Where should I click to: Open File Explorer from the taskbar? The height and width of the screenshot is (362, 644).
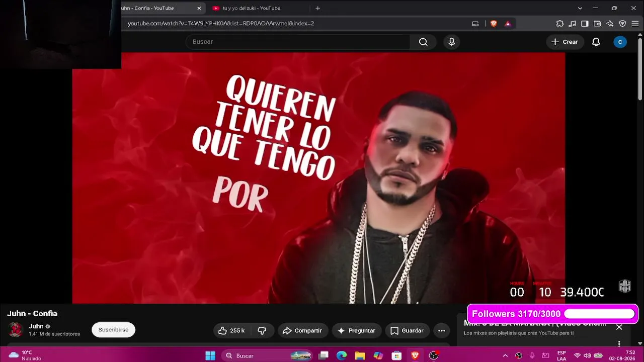point(360,355)
